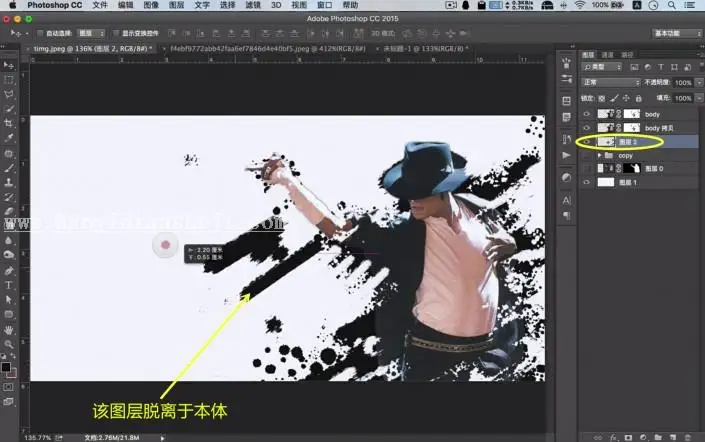Screen dimensions: 705x442
Task: Select the Spot Healing Brush tool
Action: point(9,154)
